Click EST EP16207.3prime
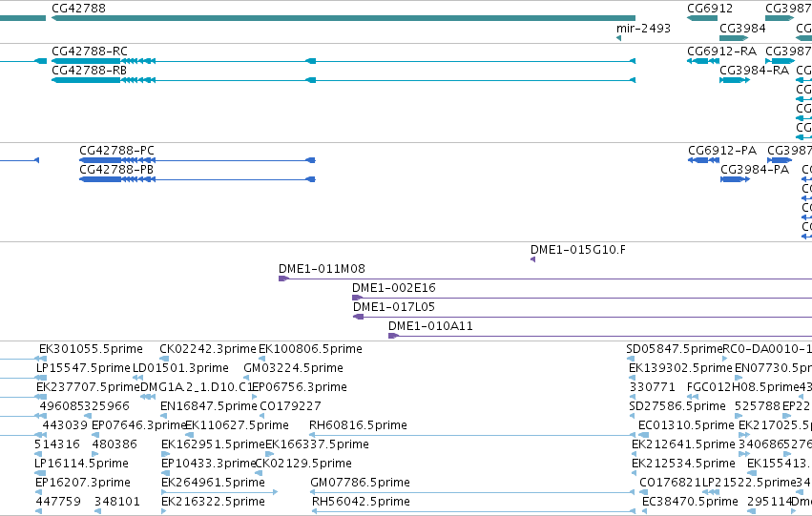 (x=39, y=492)
